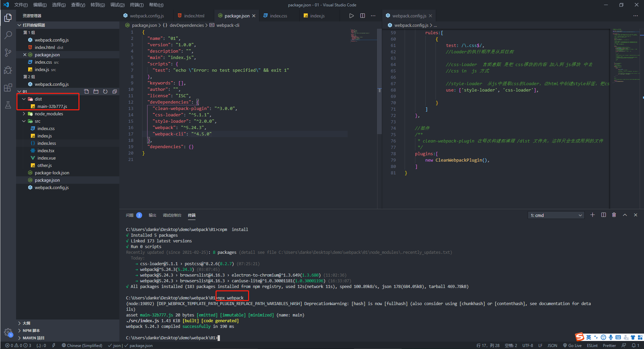The width and height of the screenshot is (644, 349).
Task: Open index.vue in src folder
Action: tap(46, 158)
